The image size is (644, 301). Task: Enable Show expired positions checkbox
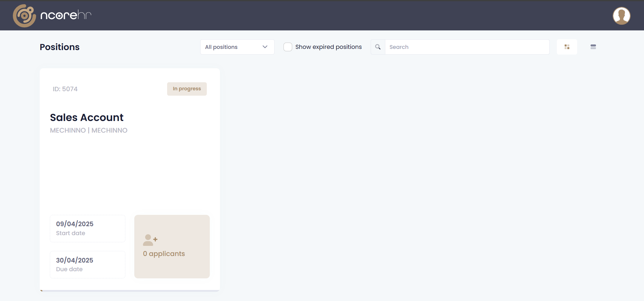288,47
